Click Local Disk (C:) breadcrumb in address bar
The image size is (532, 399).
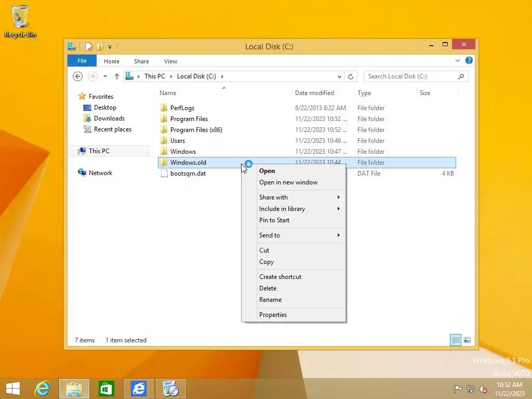point(196,76)
